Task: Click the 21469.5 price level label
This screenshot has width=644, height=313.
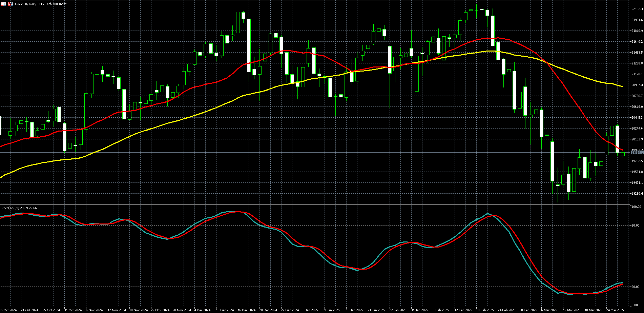Action: pyautogui.click(x=637, y=53)
